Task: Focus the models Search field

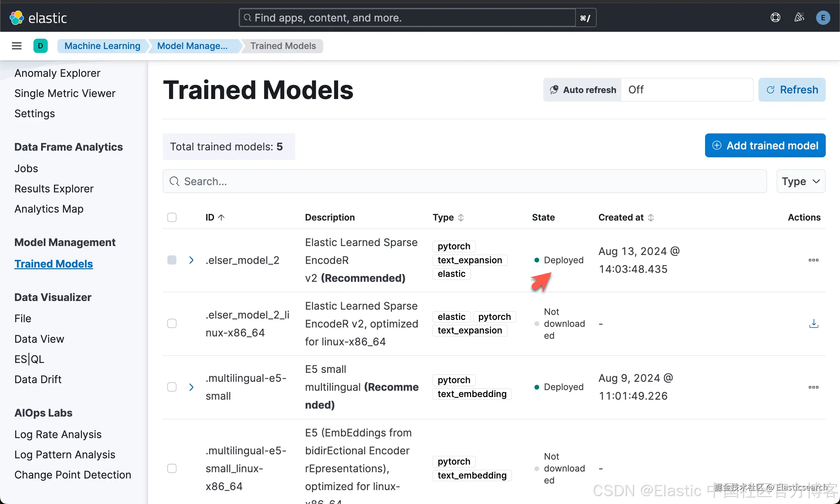Action: point(464,181)
